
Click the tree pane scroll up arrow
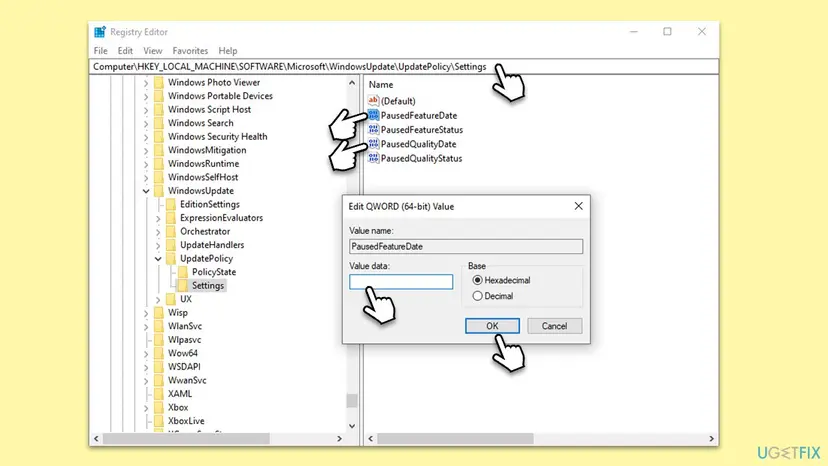(x=352, y=83)
